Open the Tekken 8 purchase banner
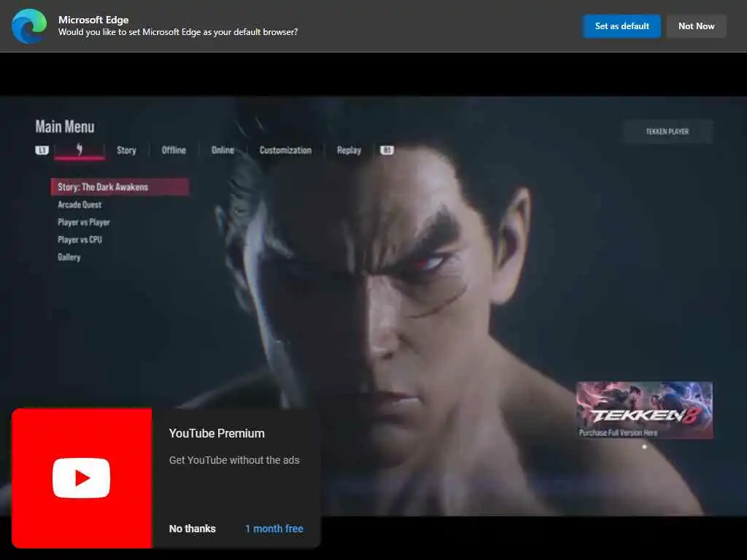This screenshot has height=560, width=747. click(x=644, y=410)
